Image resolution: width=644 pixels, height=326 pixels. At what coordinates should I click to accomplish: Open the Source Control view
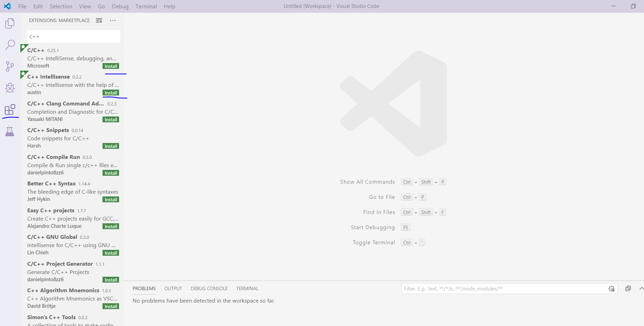tap(10, 66)
